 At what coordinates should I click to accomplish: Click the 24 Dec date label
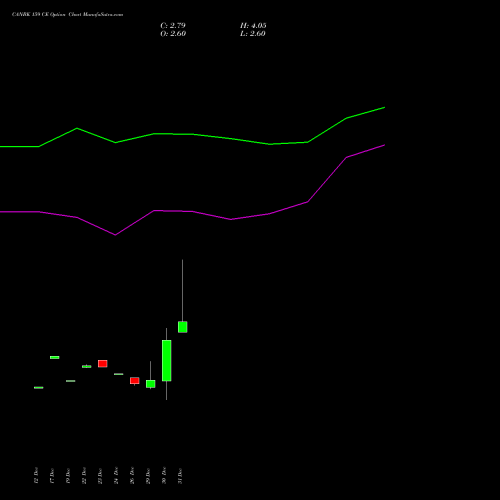click(116, 476)
